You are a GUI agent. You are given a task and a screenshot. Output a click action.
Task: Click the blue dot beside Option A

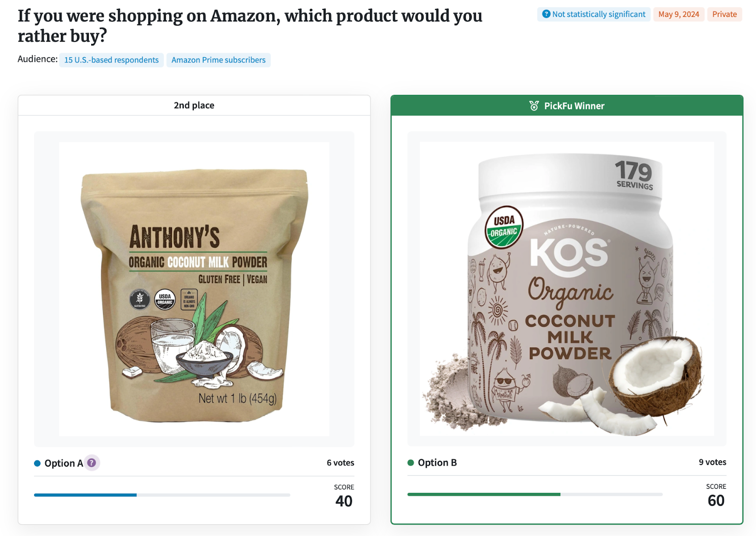(37, 463)
